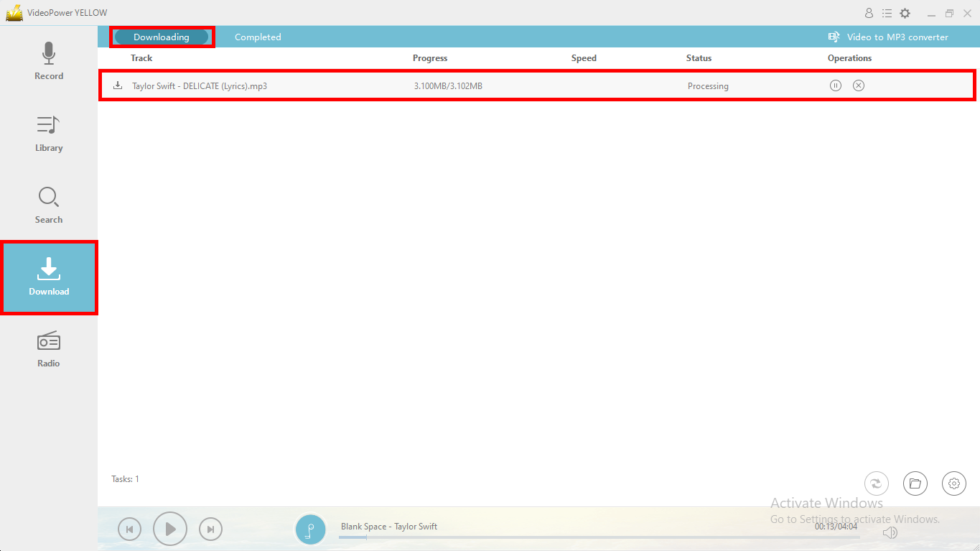
Task: Refresh the download tasks list
Action: (x=876, y=483)
